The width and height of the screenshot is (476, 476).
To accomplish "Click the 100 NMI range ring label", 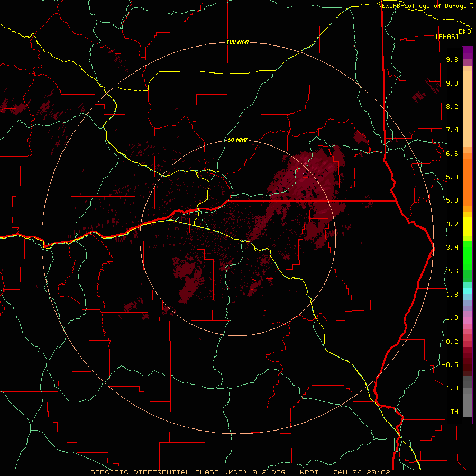I will pos(237,42).
